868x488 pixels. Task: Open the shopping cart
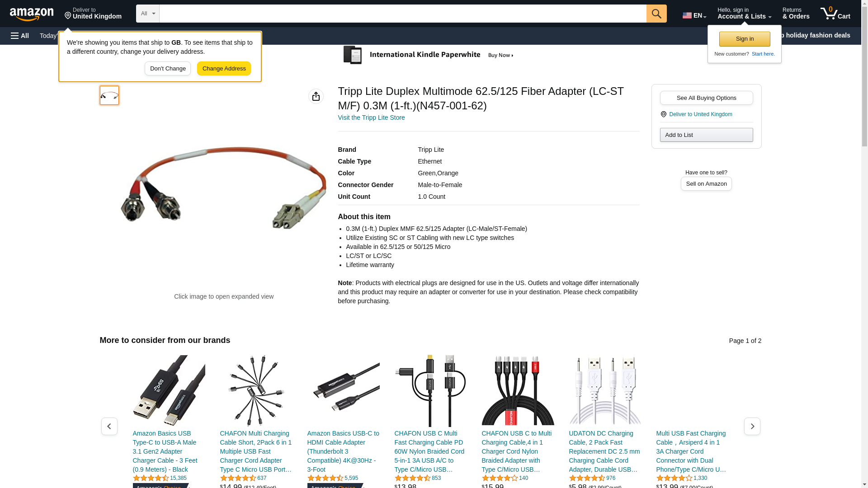coord(835,14)
